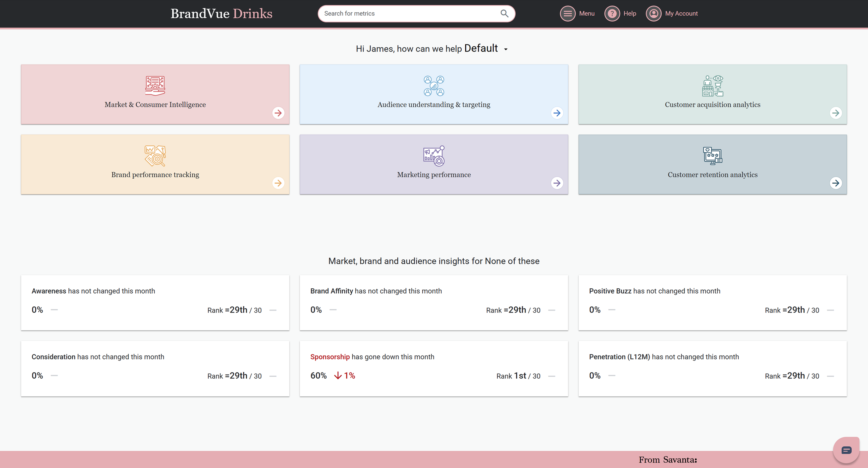
Task: Click the red down arrow beside 1%
Action: click(338, 375)
